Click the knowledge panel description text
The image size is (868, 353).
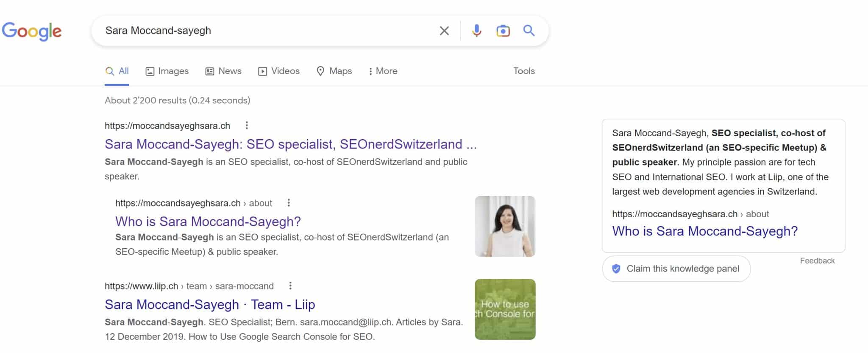[x=720, y=162]
